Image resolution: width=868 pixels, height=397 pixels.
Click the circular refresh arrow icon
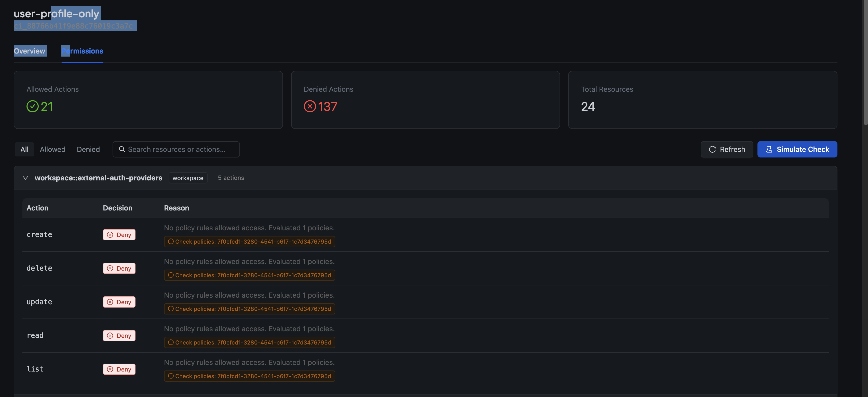click(712, 149)
